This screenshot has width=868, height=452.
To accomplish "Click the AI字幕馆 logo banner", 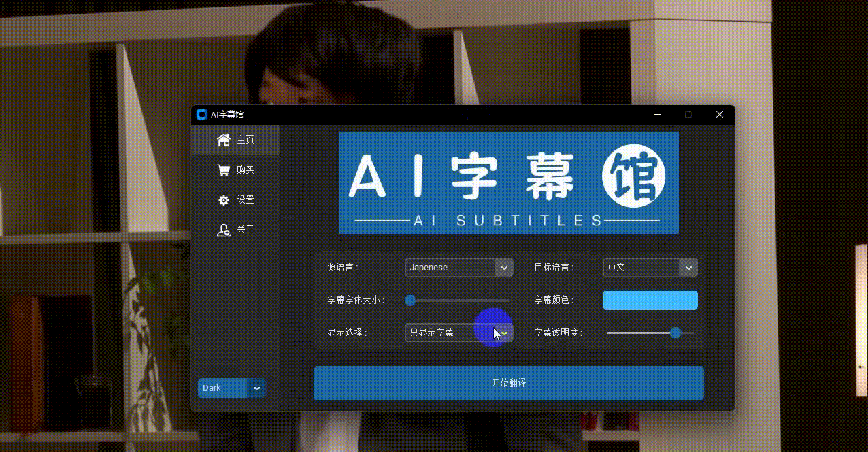I will pyautogui.click(x=508, y=183).
